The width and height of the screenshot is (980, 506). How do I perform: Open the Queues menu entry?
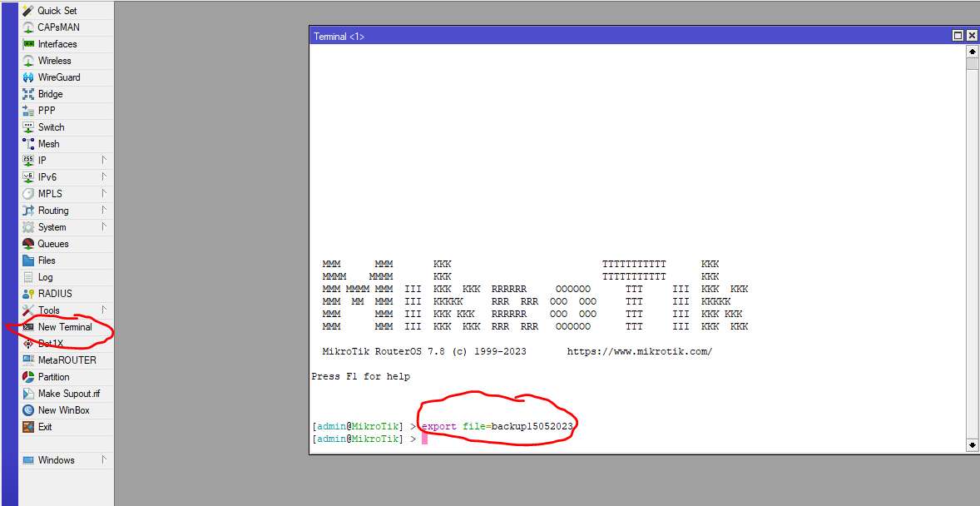point(67,244)
